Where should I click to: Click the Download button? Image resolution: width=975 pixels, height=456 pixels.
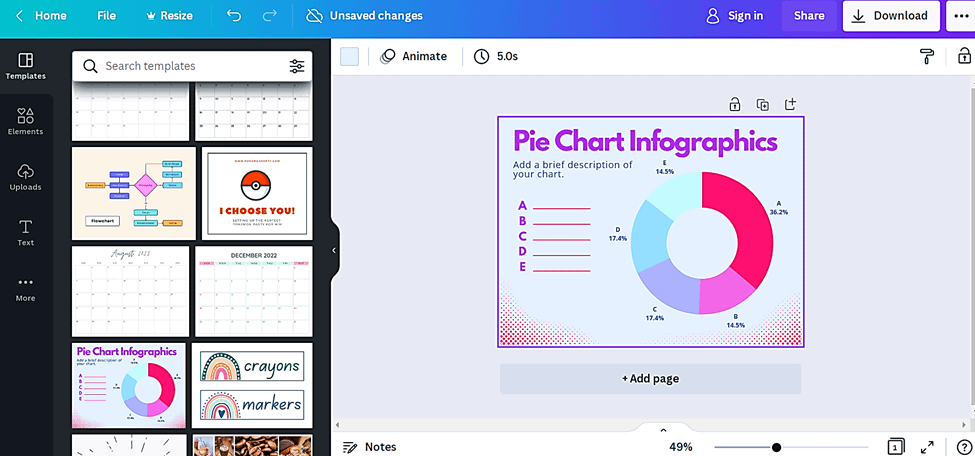(x=891, y=16)
